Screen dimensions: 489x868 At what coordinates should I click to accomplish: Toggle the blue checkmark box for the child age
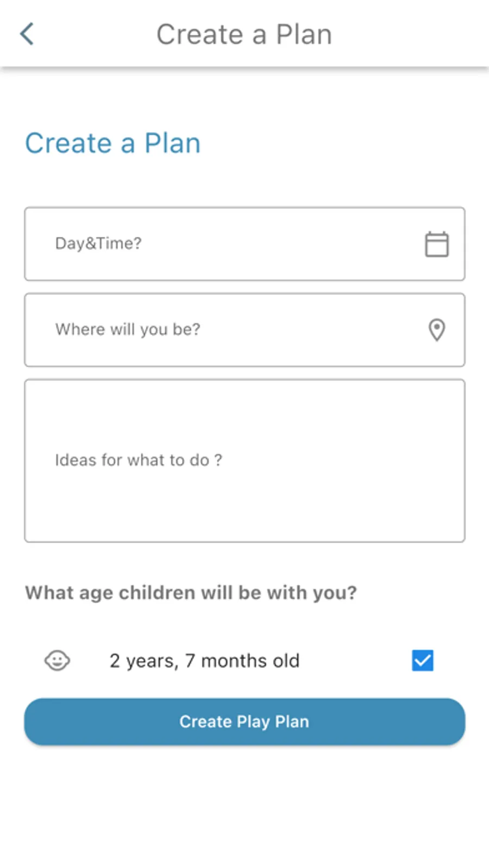422,661
